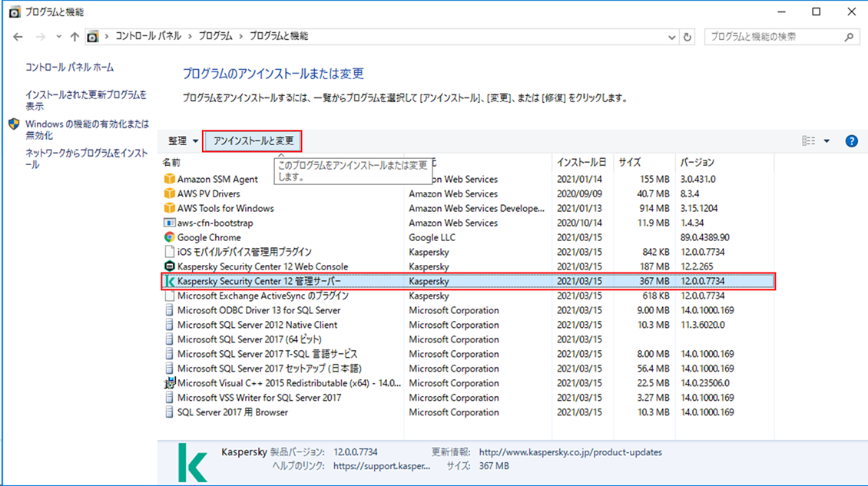Refresh the page with the refresh icon

coord(686,35)
